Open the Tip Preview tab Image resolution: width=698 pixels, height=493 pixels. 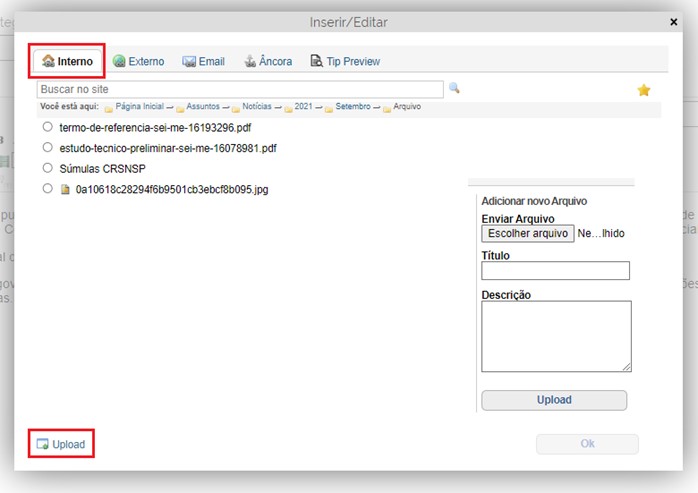coord(345,61)
